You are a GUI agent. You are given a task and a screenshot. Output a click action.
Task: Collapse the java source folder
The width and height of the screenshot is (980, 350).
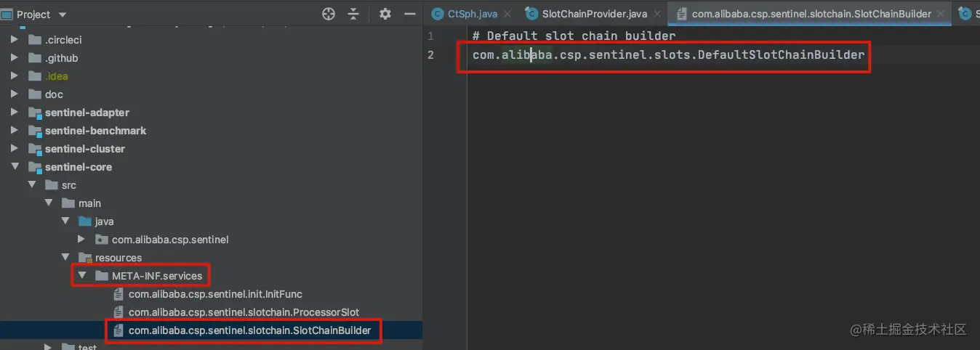(65, 221)
